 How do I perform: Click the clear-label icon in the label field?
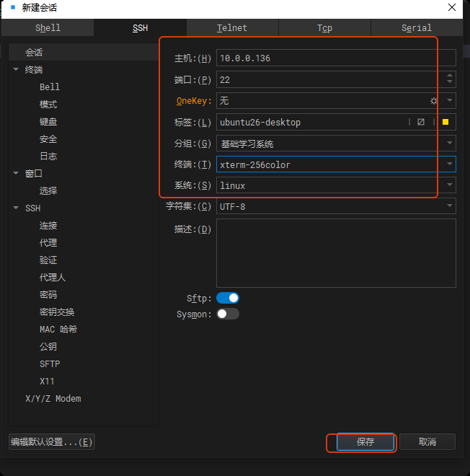point(421,122)
